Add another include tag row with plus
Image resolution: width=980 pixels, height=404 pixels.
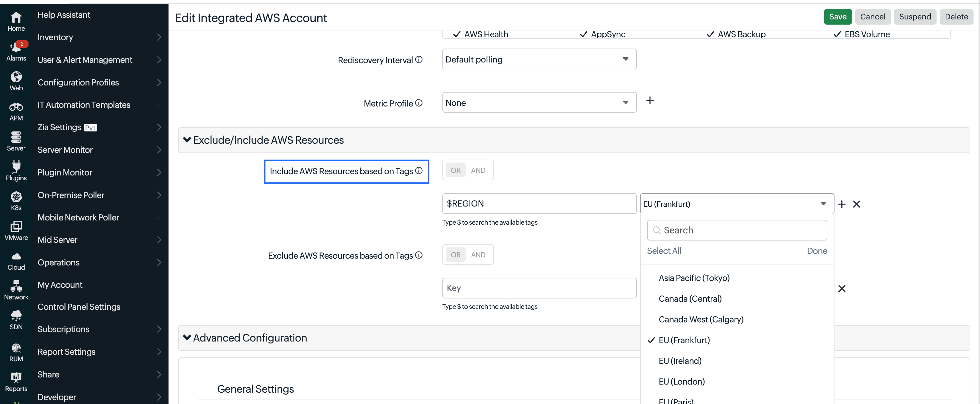pyautogui.click(x=842, y=204)
